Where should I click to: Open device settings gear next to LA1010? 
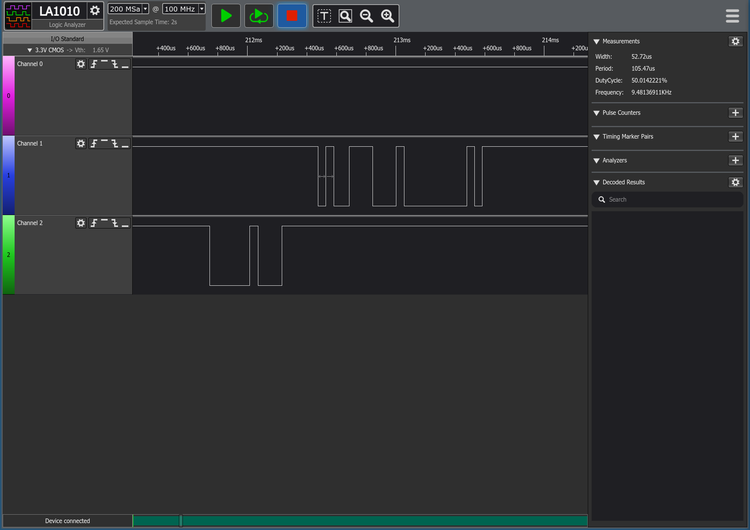pyautogui.click(x=95, y=11)
